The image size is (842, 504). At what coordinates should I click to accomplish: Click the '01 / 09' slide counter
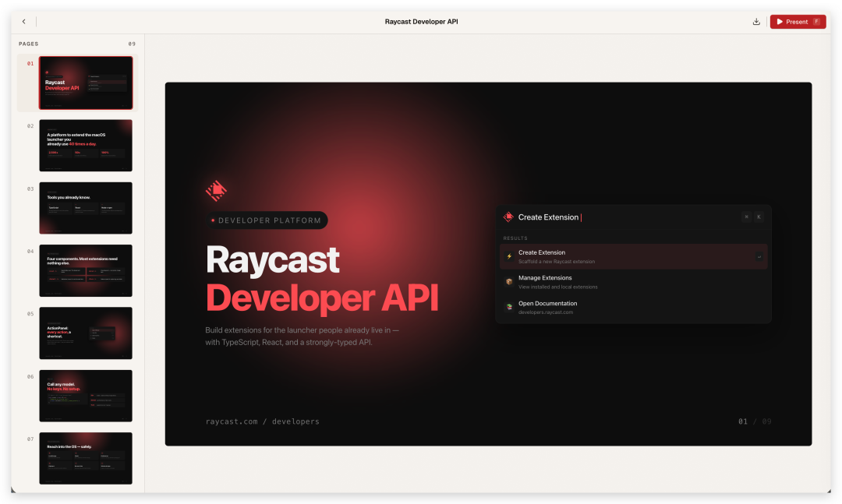[x=755, y=421]
